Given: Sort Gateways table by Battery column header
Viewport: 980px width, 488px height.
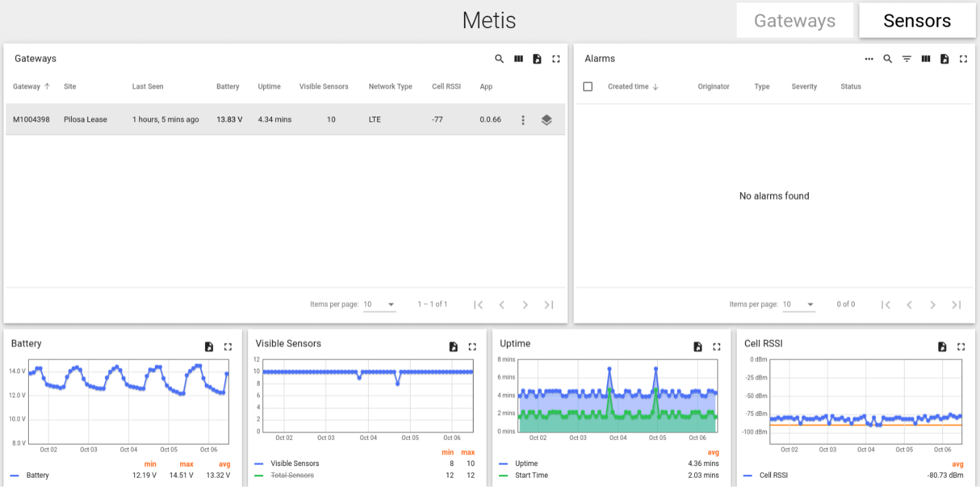Looking at the screenshot, I should click(x=228, y=87).
